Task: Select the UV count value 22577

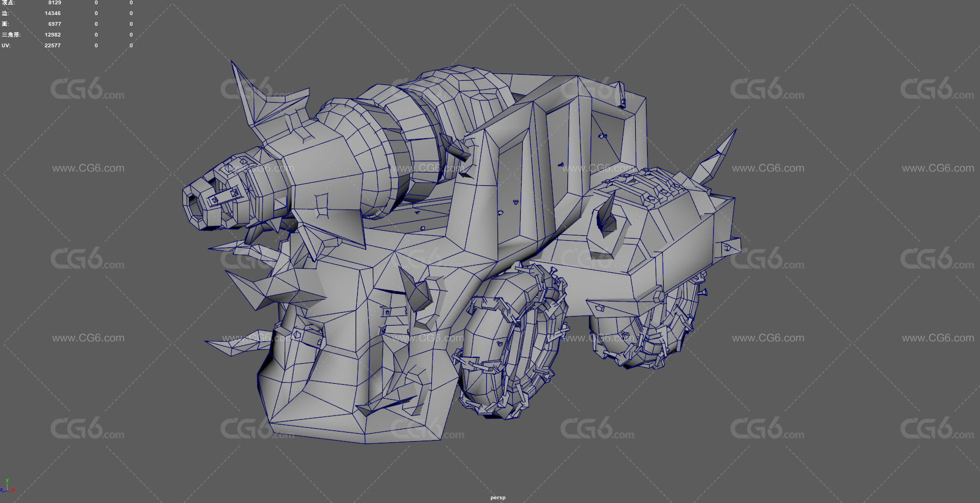Action: tap(53, 46)
